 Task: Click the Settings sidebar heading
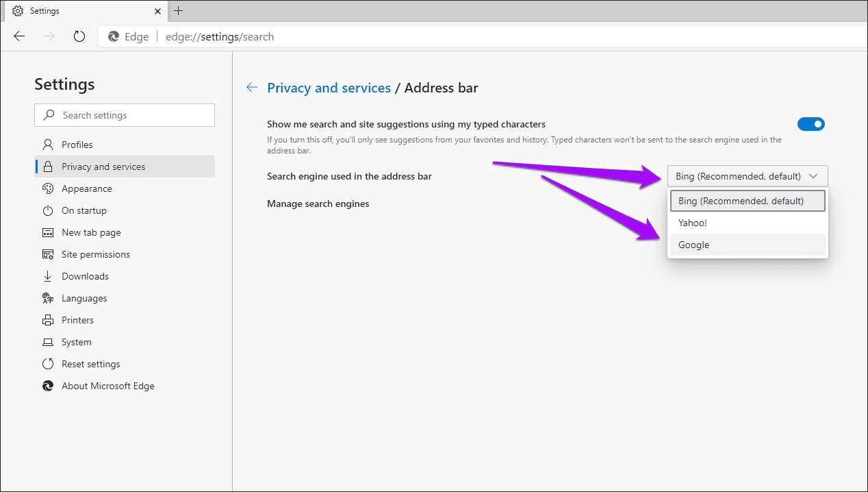tap(64, 84)
